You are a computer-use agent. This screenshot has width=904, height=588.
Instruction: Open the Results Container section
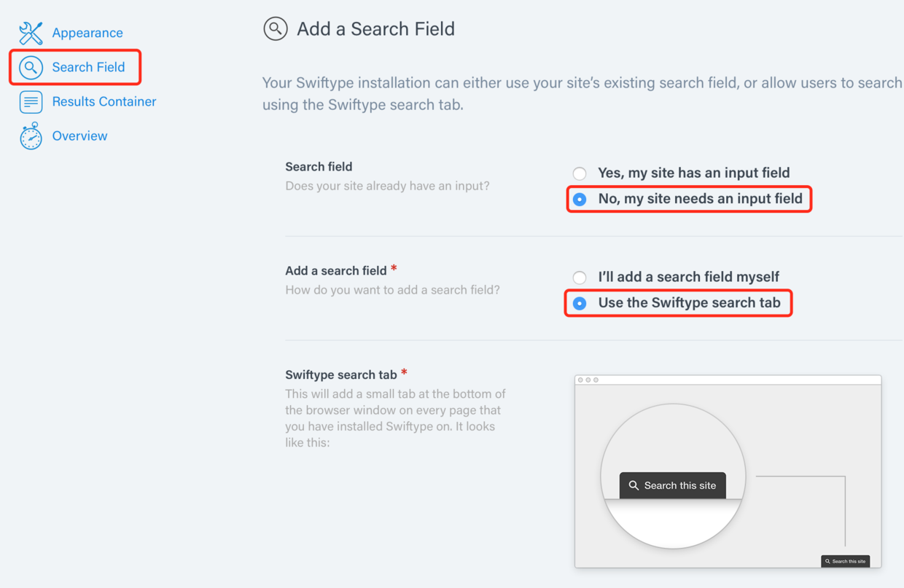point(104,101)
